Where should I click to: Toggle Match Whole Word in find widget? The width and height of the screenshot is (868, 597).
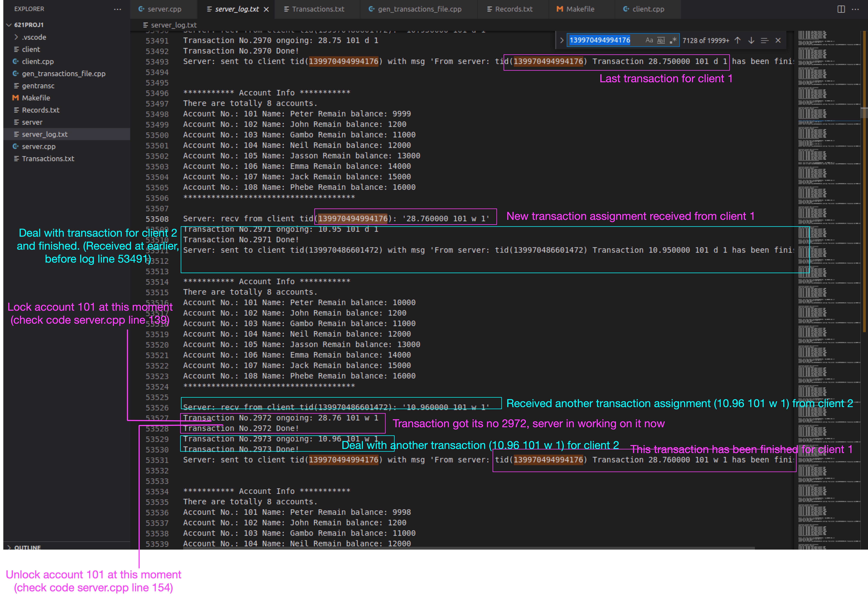661,40
